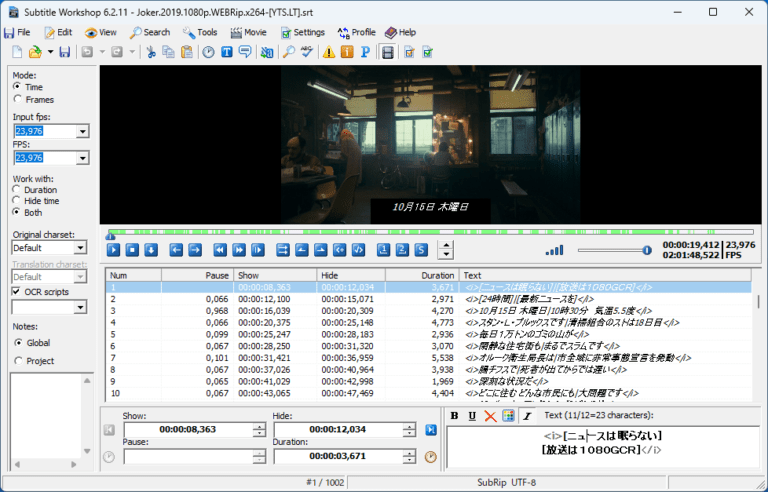Click the blue T text tool icon

pyautogui.click(x=227, y=52)
